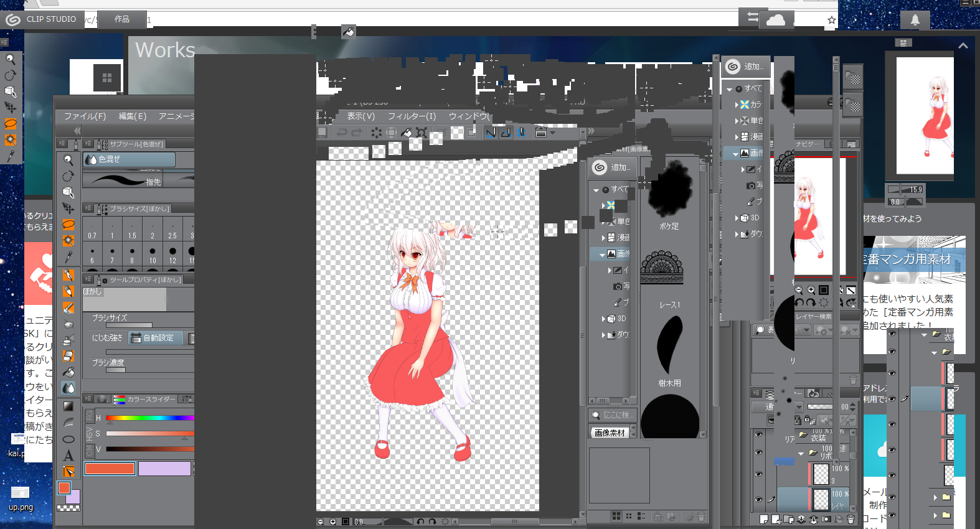Collapse the すべて material tree node
Image resolution: width=980 pixels, height=529 pixels.
596,190
